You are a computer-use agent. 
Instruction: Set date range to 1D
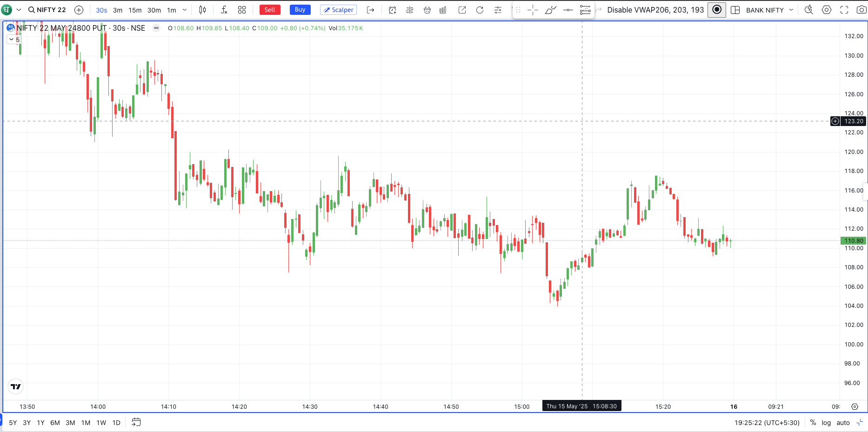tap(116, 423)
